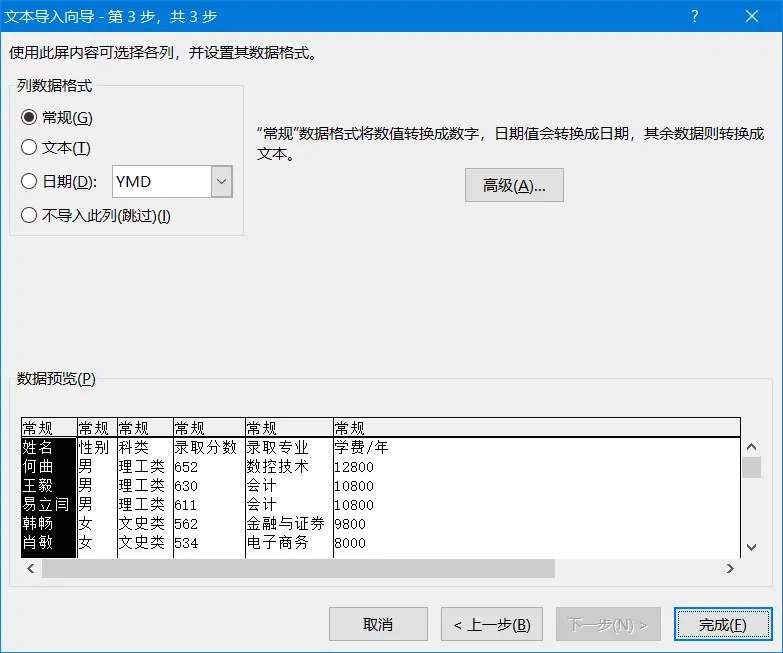Close the text import wizard dialog
783x653 pixels.
[x=752, y=16]
